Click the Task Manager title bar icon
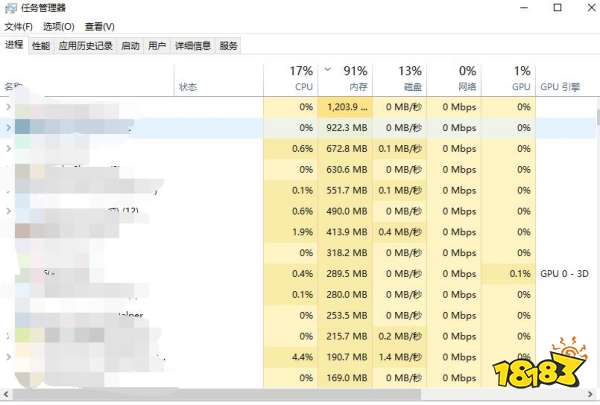 pyautogui.click(x=11, y=8)
